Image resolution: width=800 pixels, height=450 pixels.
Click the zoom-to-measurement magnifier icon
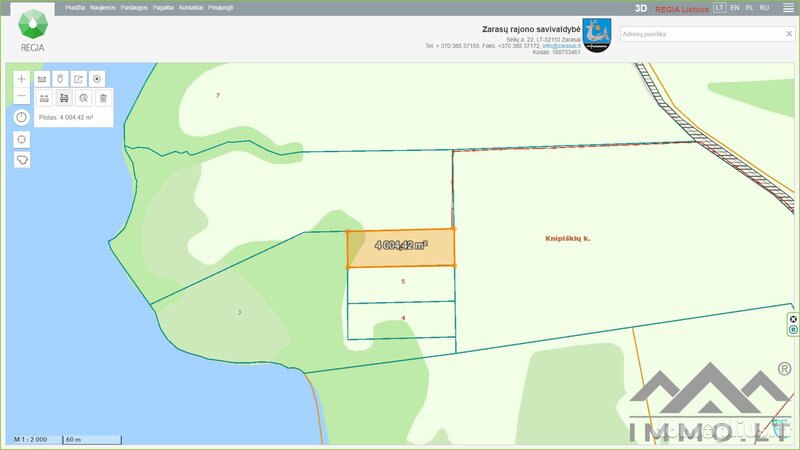click(x=84, y=98)
